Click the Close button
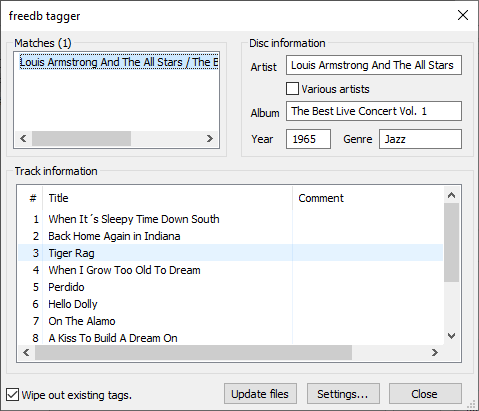Screen dimensions: 479x411 point(425,394)
